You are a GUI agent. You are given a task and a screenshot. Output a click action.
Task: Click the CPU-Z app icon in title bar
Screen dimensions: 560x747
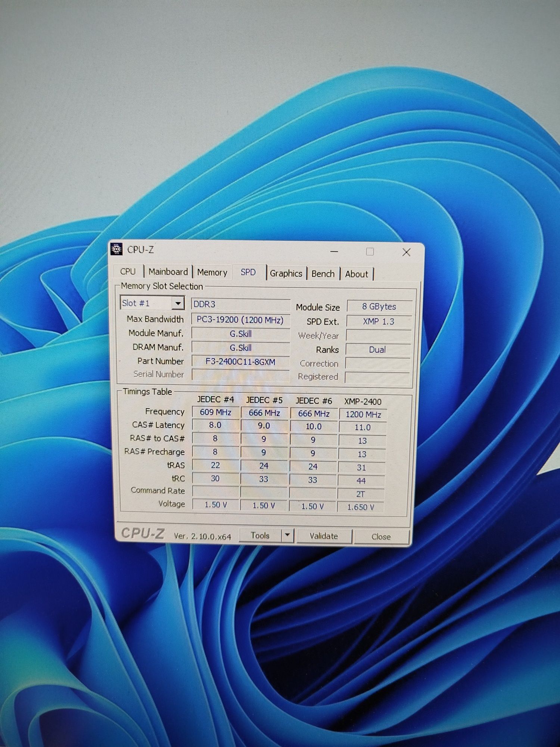point(116,249)
